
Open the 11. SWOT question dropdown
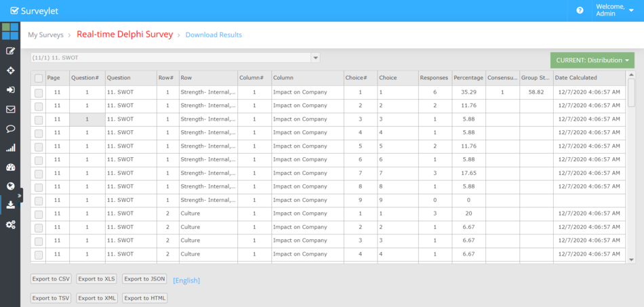[x=175, y=58]
